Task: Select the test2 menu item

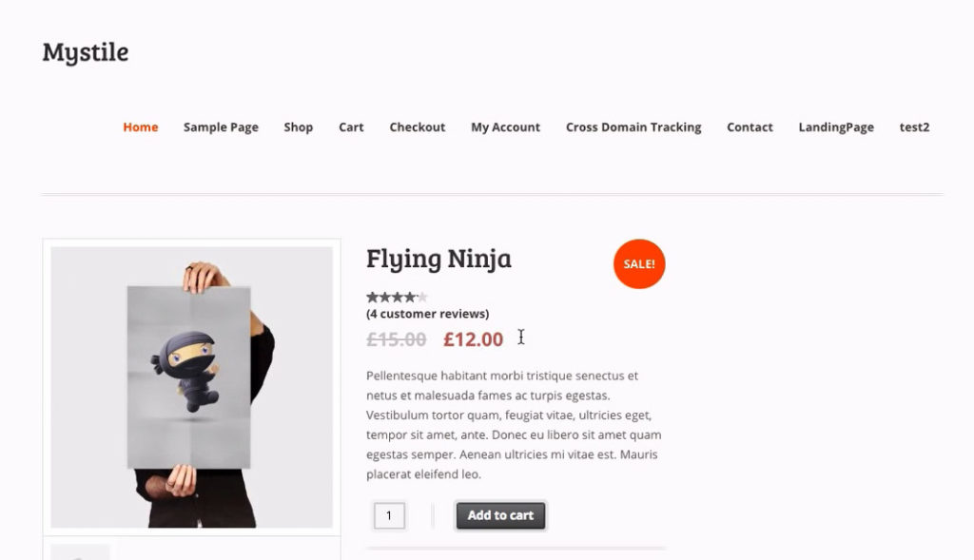Action: point(914,126)
